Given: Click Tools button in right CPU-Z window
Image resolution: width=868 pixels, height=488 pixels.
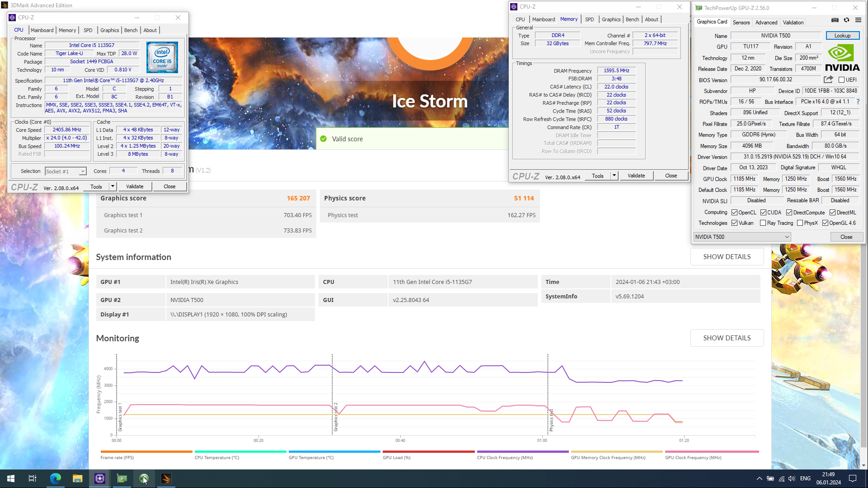Looking at the screenshot, I should coord(598,175).
